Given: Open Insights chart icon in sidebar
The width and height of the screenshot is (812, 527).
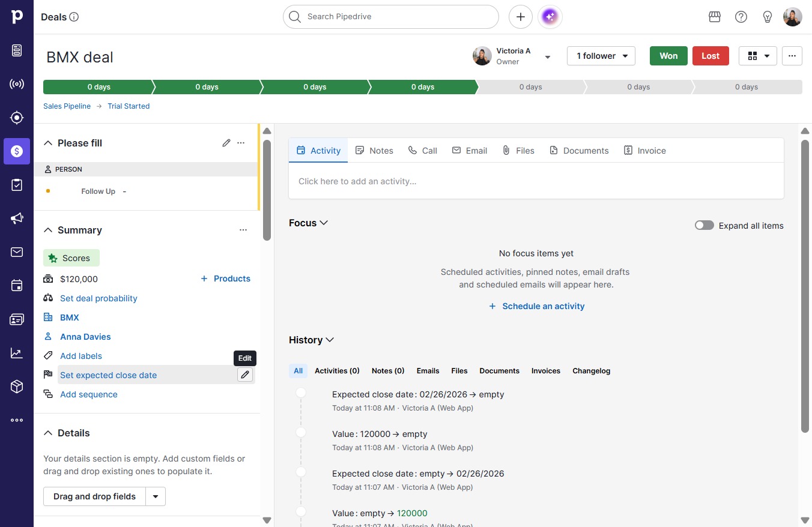Looking at the screenshot, I should click(17, 353).
